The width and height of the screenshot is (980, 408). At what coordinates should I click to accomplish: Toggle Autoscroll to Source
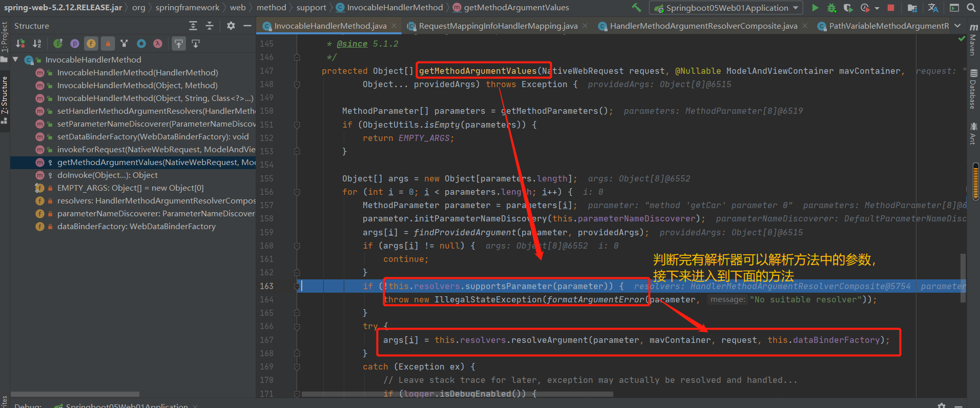pyautogui.click(x=178, y=44)
